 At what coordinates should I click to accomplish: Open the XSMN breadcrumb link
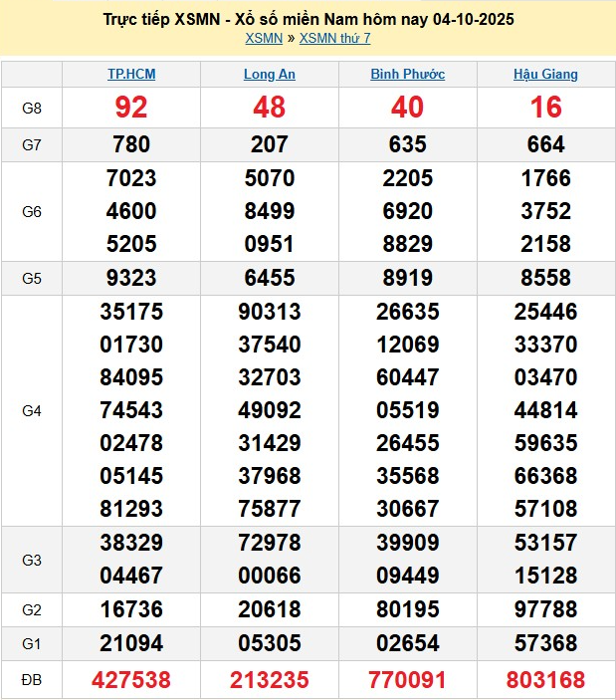pos(263,39)
